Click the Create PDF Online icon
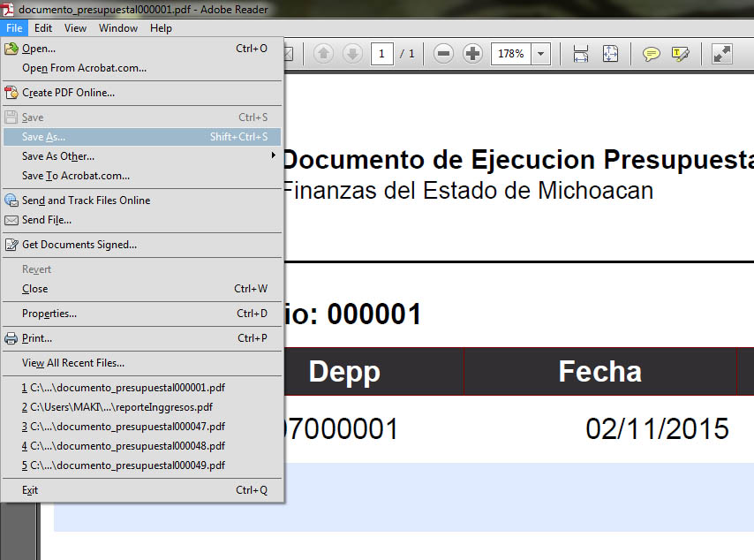Screen dimensions: 754x560 point(11,93)
